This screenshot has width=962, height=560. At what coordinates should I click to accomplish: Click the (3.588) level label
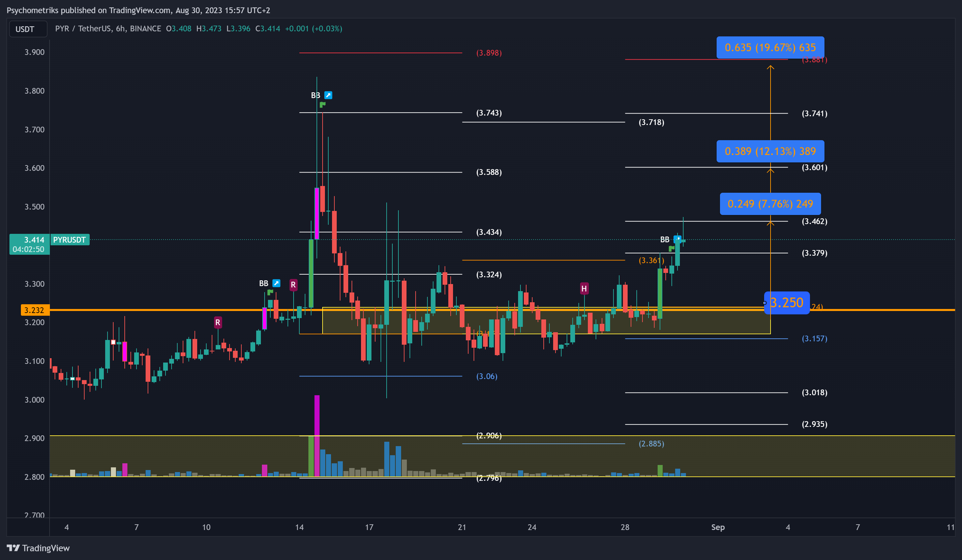tap(489, 172)
